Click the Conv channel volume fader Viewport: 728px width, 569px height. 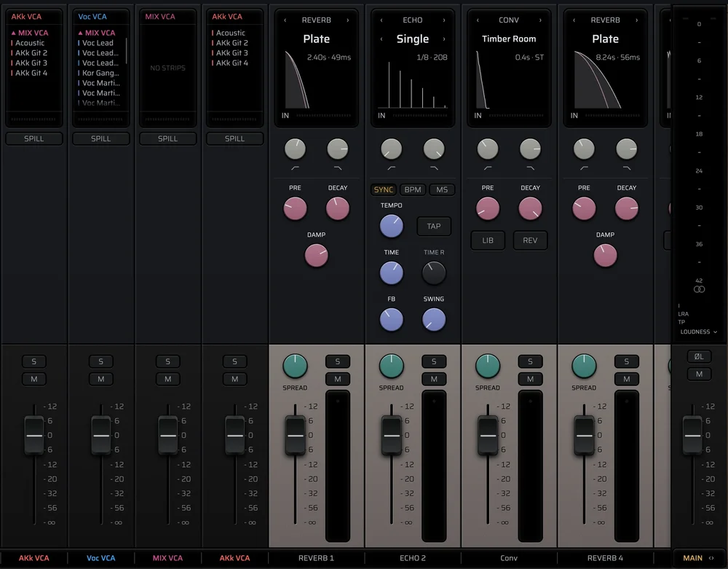[488, 436]
